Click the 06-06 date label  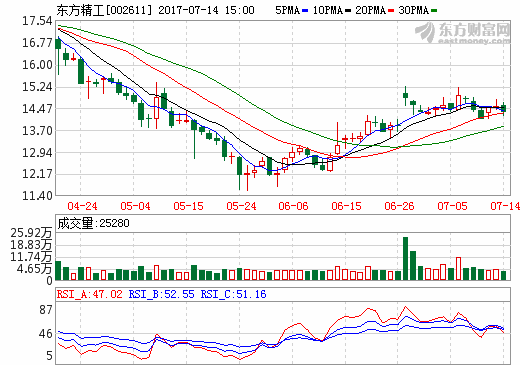coord(293,206)
